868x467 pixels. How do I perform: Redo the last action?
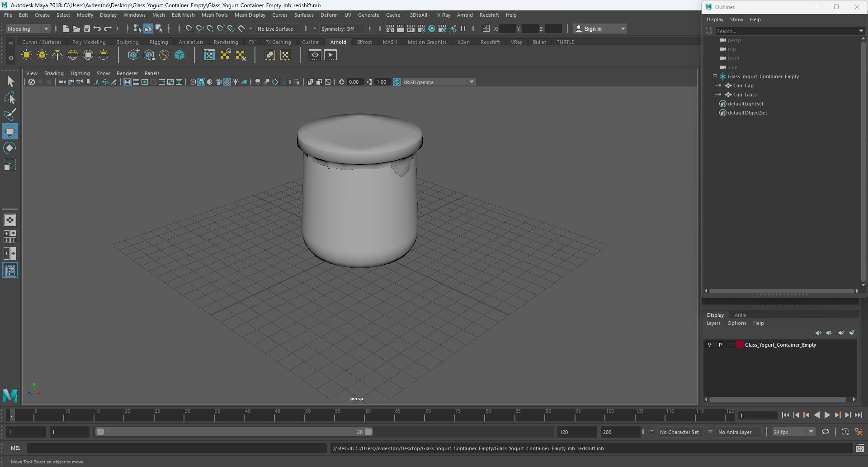point(108,29)
